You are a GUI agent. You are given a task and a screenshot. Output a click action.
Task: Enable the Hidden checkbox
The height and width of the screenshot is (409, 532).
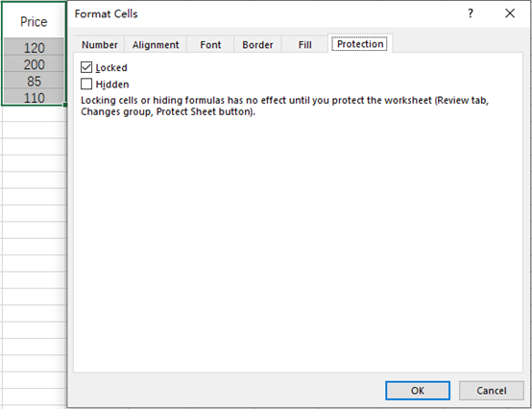[x=86, y=84]
